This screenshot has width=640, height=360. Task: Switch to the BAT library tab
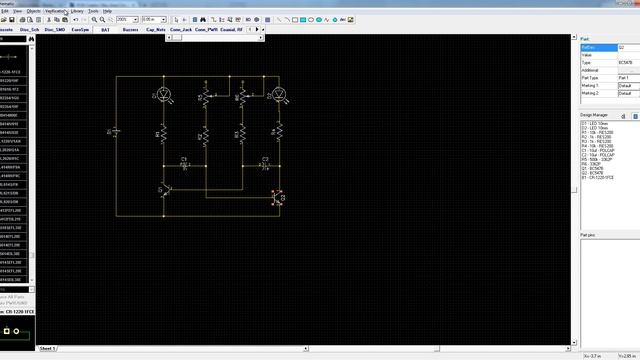click(x=105, y=30)
